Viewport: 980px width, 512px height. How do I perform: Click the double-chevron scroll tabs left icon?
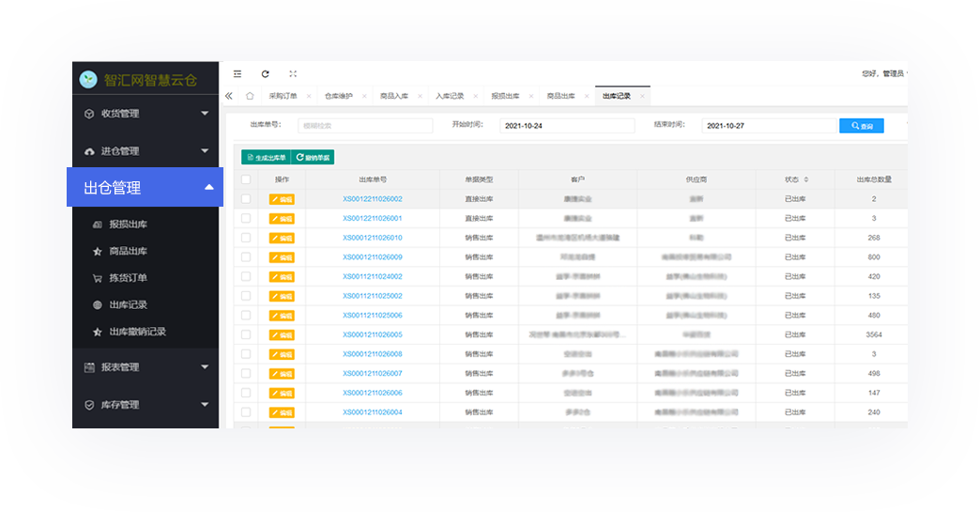click(229, 96)
